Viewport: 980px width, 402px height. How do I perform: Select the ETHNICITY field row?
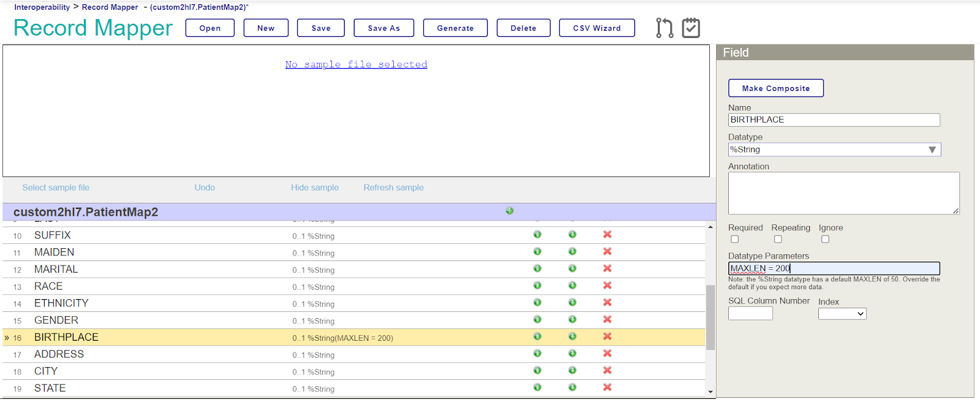click(x=354, y=303)
